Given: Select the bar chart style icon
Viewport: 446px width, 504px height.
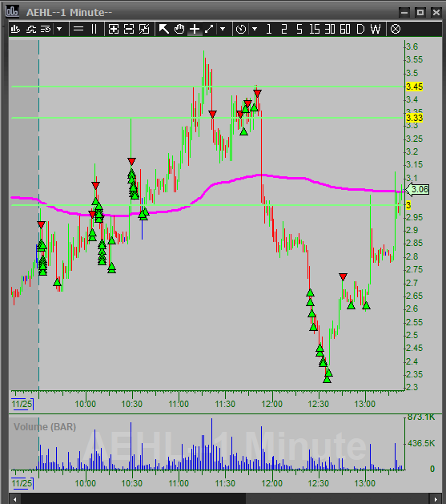Looking at the screenshot, I should tap(15, 30).
